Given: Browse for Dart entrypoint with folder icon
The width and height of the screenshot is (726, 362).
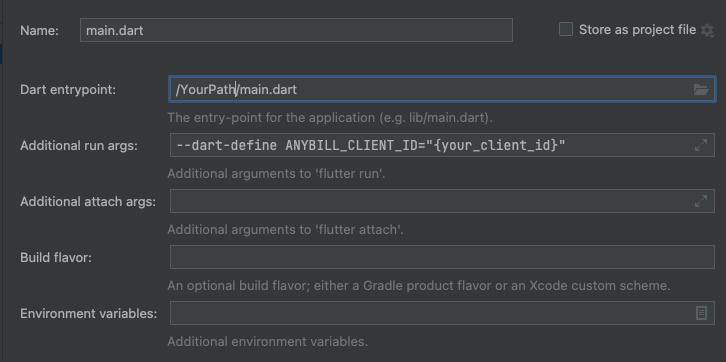Looking at the screenshot, I should point(701,90).
